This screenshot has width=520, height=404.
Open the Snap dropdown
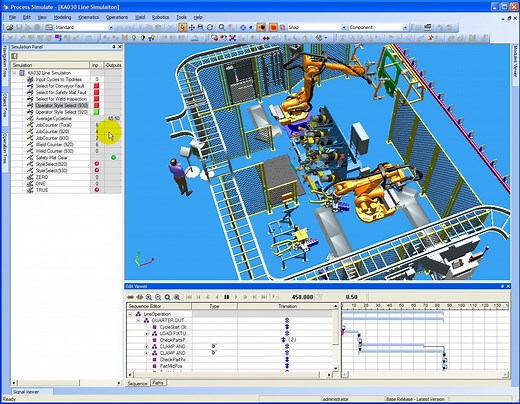[344, 27]
